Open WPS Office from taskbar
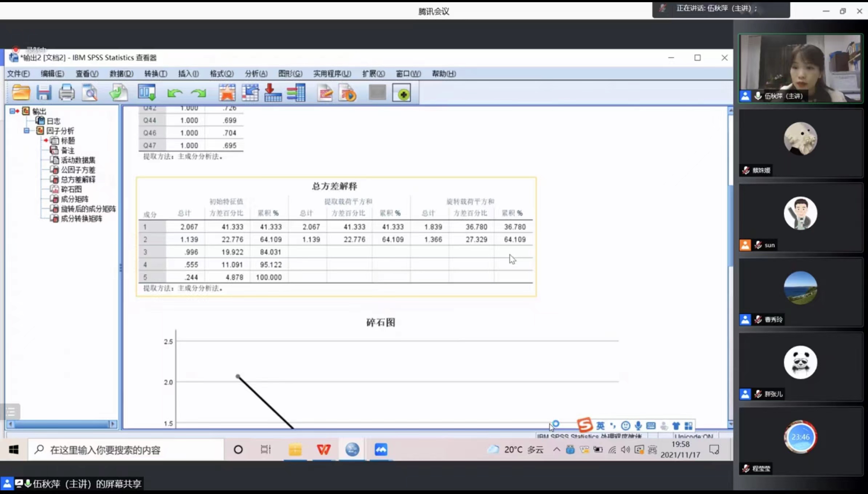Screen dimensions: 868x494 (323, 450)
